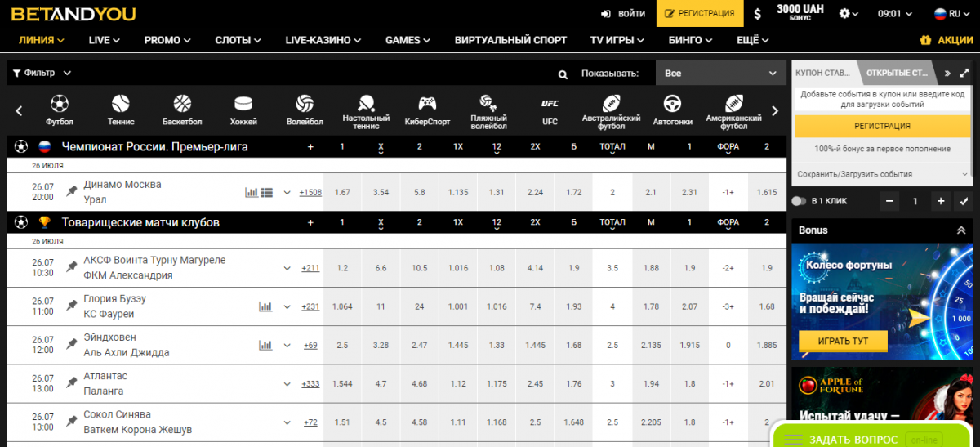Viewport: 980px width, 447px height.
Task: Open the БИНГО menu
Action: 691,40
